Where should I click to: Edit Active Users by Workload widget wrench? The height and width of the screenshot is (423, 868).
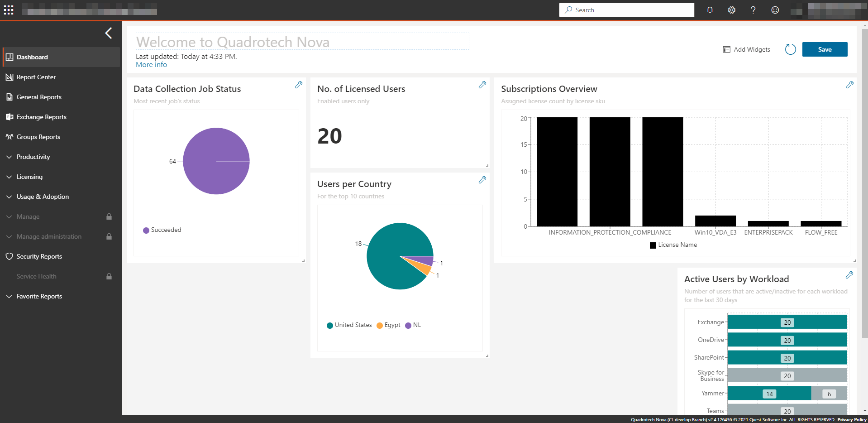[849, 275]
